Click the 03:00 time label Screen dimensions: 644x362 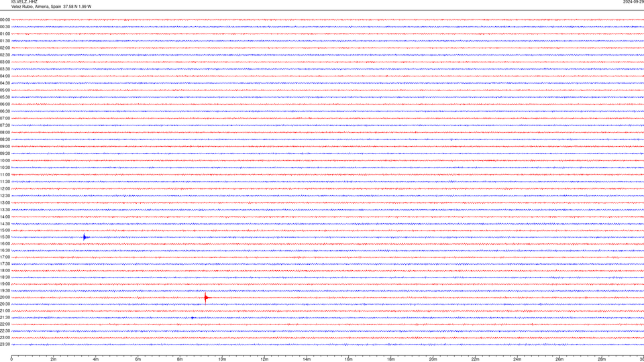5,62
